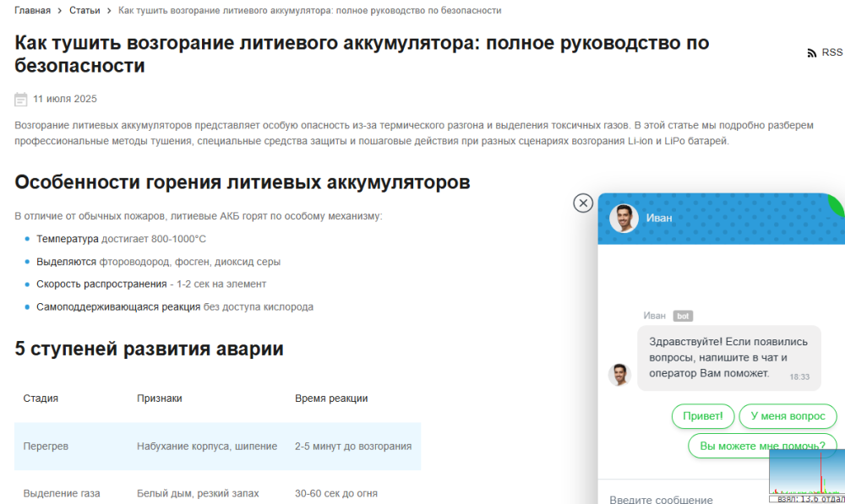Viewport: 845px width, 504px height.
Task: Click the arrow after 'Главная' in breadcrumbs
Action: pyautogui.click(x=59, y=11)
